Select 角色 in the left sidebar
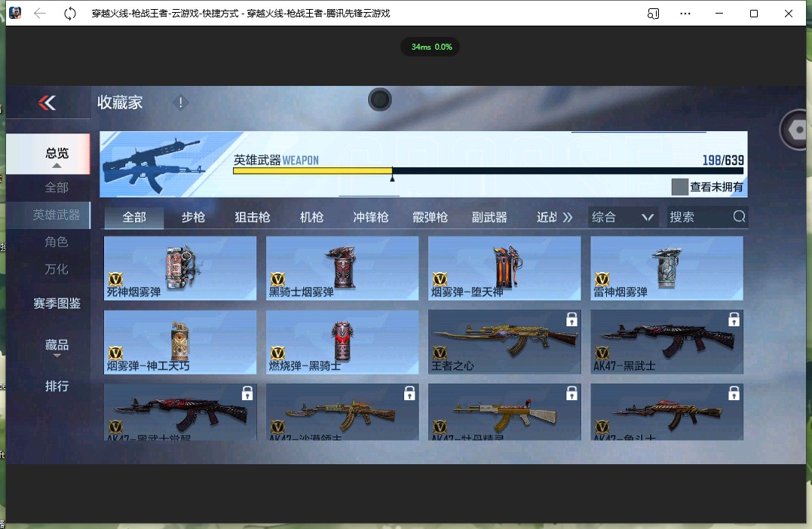The width and height of the screenshot is (812, 529). 57,242
